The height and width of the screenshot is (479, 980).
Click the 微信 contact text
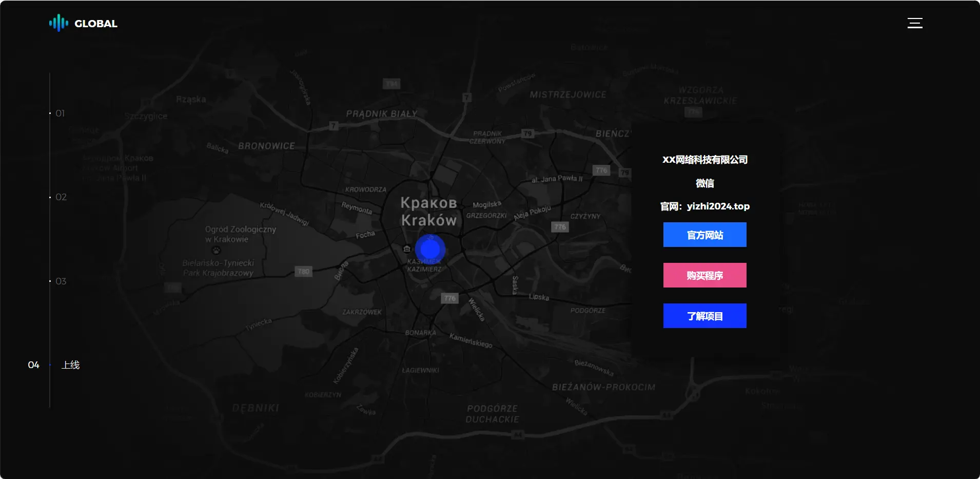pos(704,183)
